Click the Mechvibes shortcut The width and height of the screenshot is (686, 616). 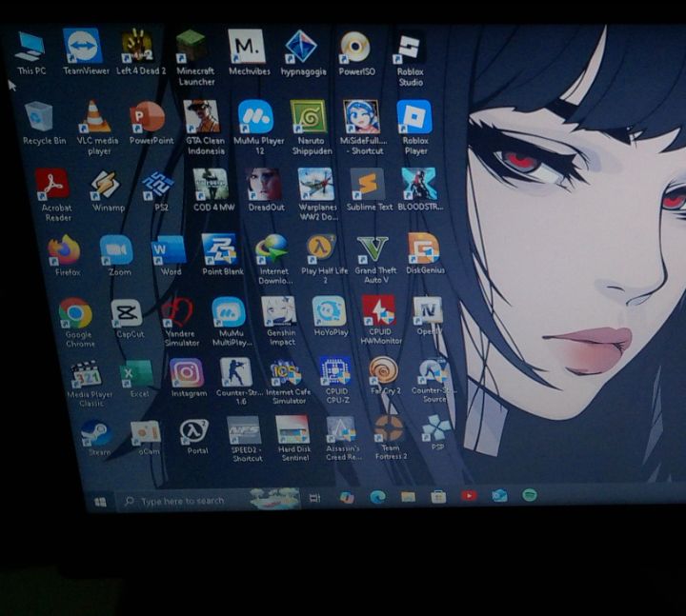click(x=248, y=52)
